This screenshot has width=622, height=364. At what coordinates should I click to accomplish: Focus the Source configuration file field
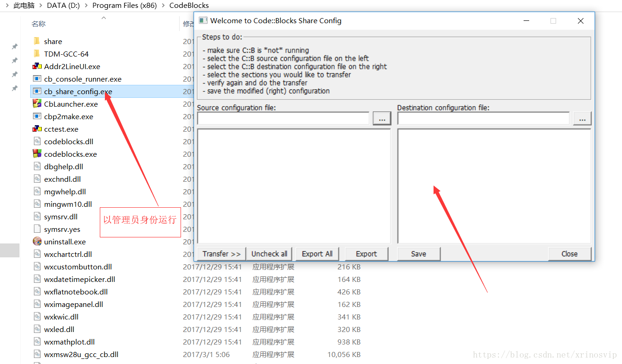point(283,119)
